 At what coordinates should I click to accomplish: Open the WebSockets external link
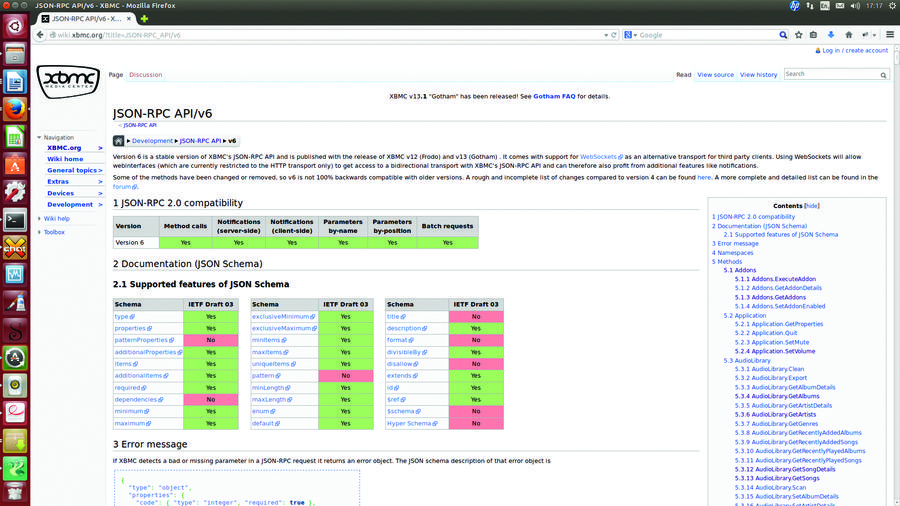tap(598, 157)
